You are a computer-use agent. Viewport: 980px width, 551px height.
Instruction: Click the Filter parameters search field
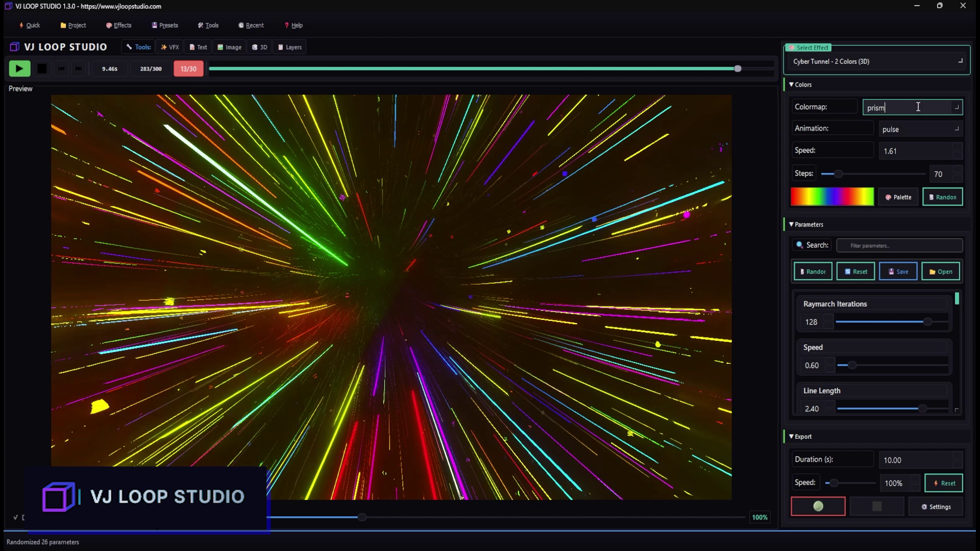click(899, 245)
